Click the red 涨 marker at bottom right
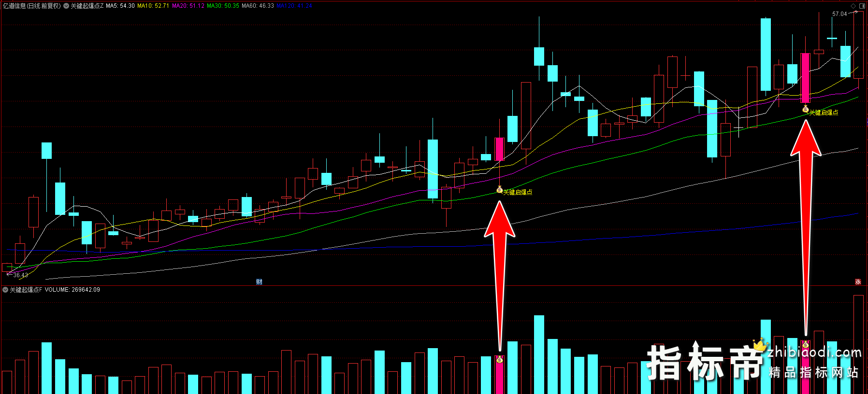The image size is (868, 394). point(858,282)
